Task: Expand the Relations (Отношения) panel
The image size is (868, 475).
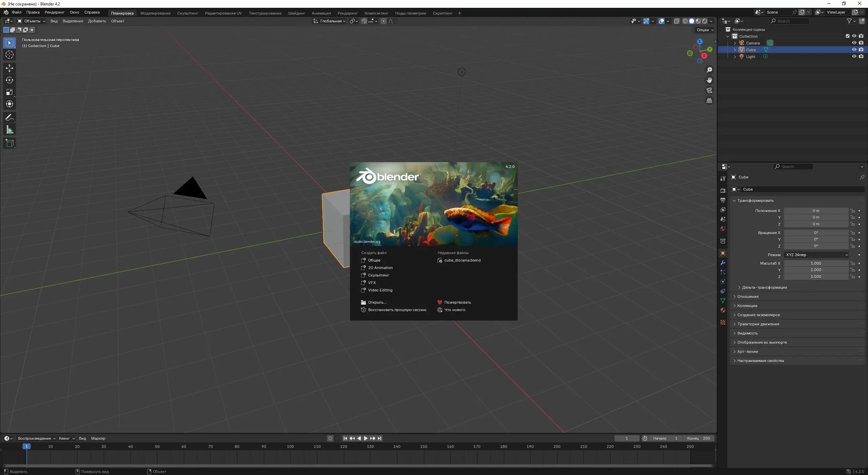Action: [748, 297]
